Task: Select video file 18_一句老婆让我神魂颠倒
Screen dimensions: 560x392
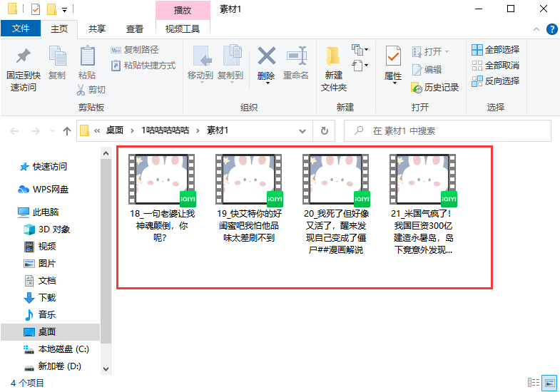Action: coord(162,198)
